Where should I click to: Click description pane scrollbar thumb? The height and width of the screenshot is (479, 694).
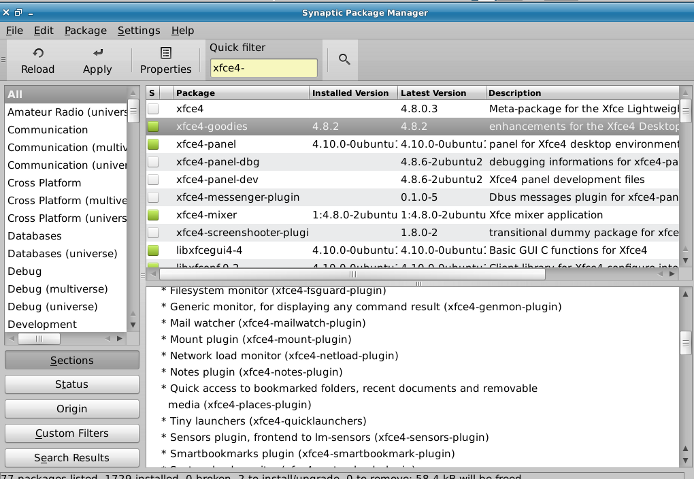pos(685,343)
